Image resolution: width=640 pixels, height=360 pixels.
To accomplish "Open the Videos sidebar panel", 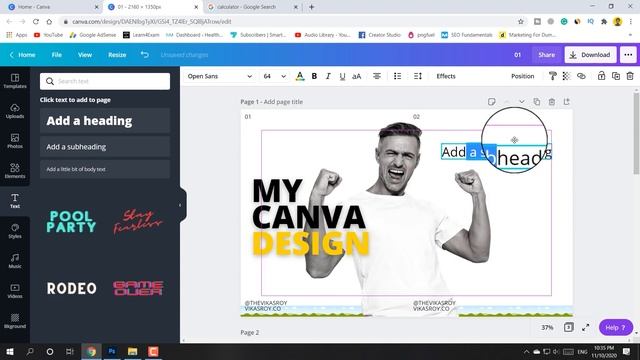I will (15, 291).
